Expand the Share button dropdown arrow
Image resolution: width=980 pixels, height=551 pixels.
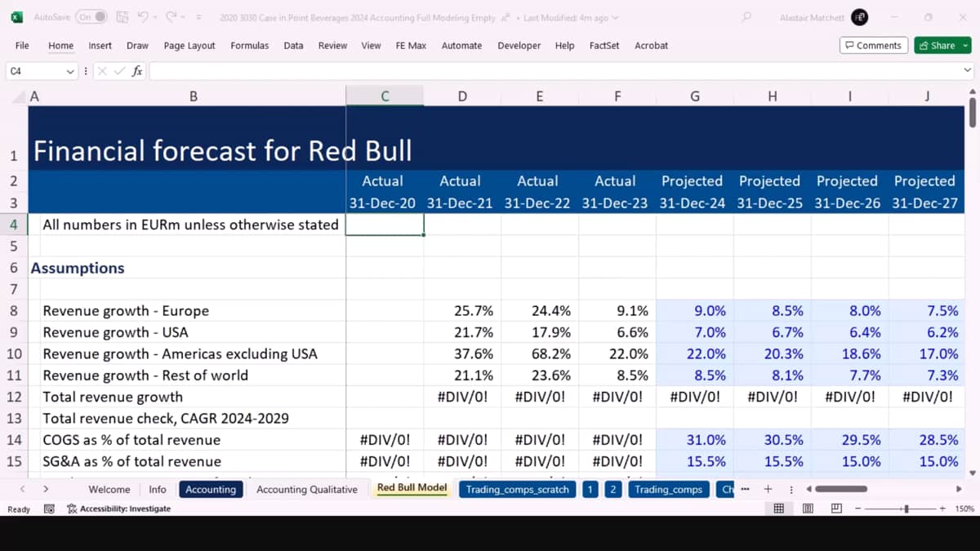point(965,46)
